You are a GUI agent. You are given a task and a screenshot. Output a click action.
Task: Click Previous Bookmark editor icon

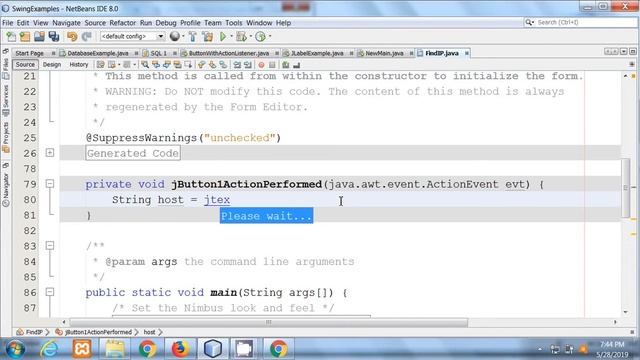pyautogui.click(x=202, y=65)
